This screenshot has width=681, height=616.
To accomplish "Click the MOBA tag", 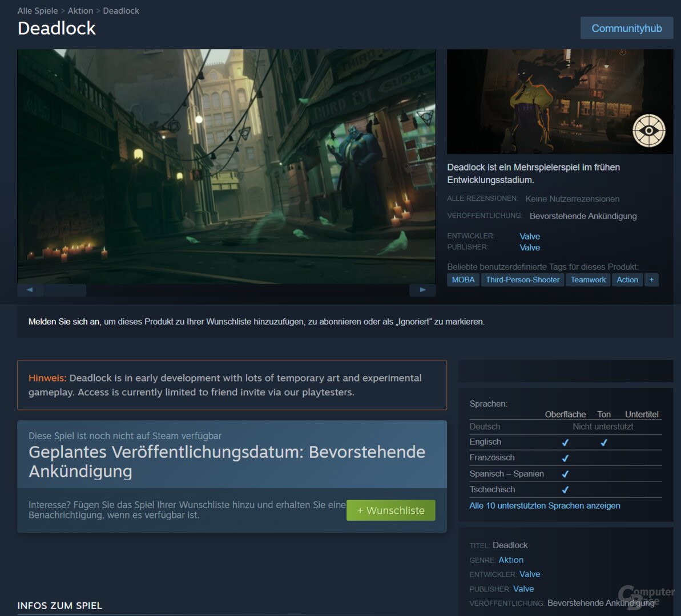I will click(x=463, y=280).
